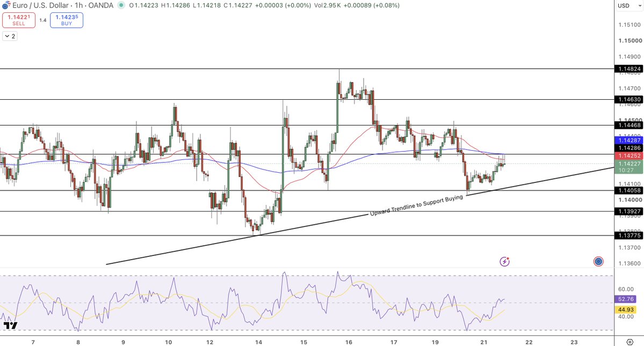
Task: Click the OANDA broker label
Action: coord(101,5)
